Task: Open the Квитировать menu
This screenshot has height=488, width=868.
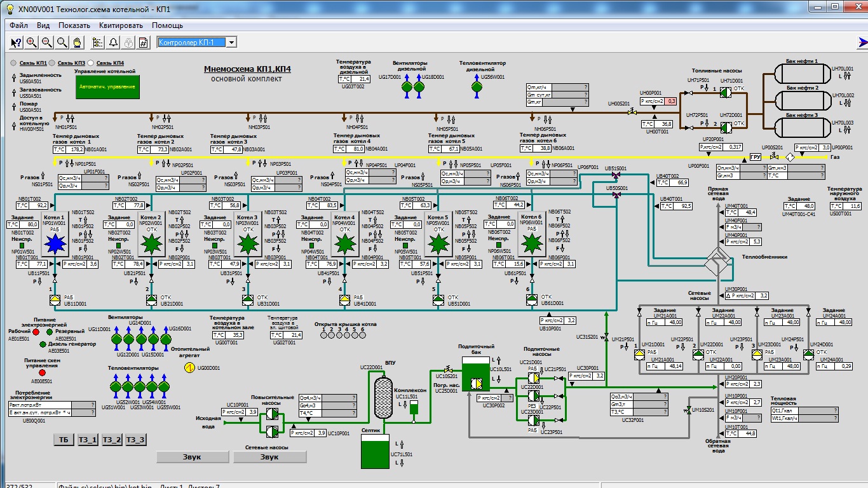Action: tap(121, 25)
